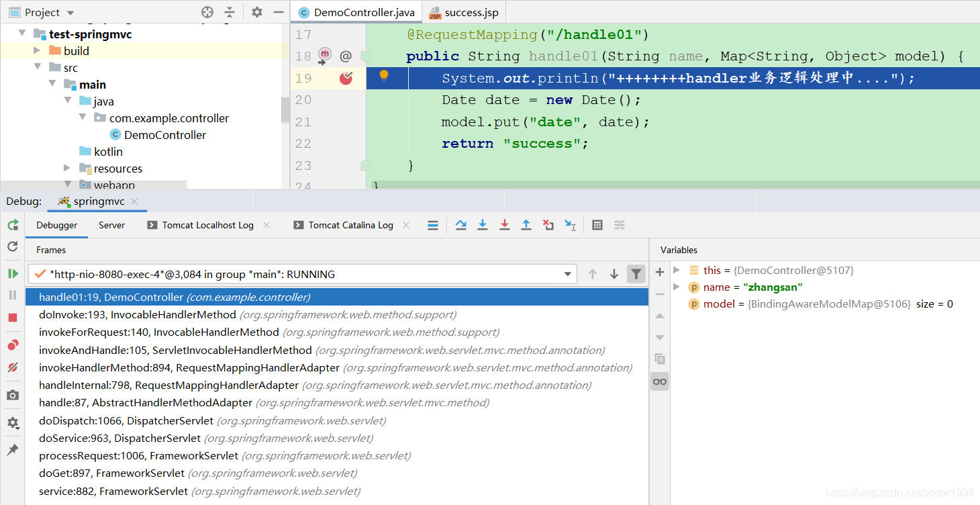The image size is (980, 505).
Task: Resume program with the green play icon
Action: tap(13, 273)
